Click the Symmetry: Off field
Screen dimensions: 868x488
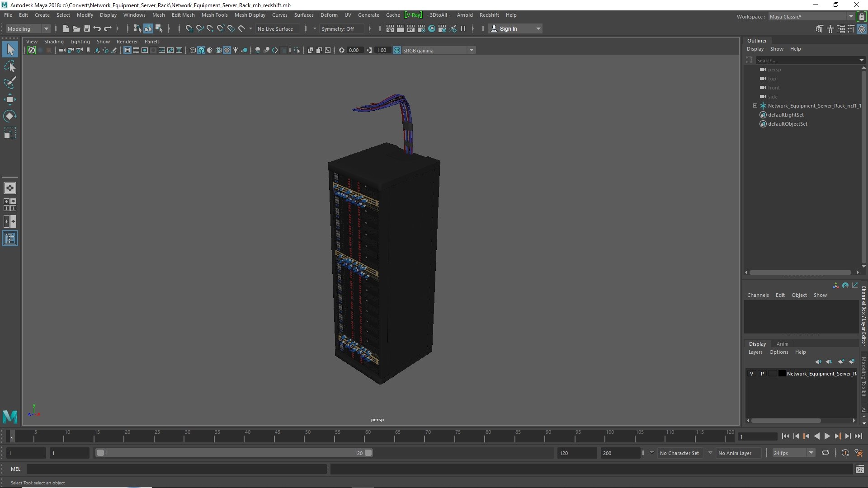(x=341, y=28)
